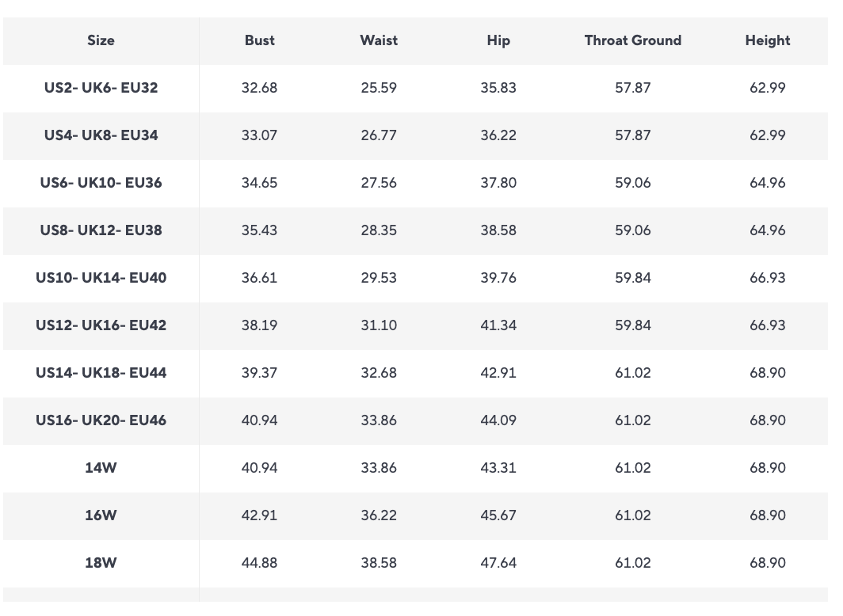
Task: Select the US12- UK16- EU42 size label
Action: [101, 325]
